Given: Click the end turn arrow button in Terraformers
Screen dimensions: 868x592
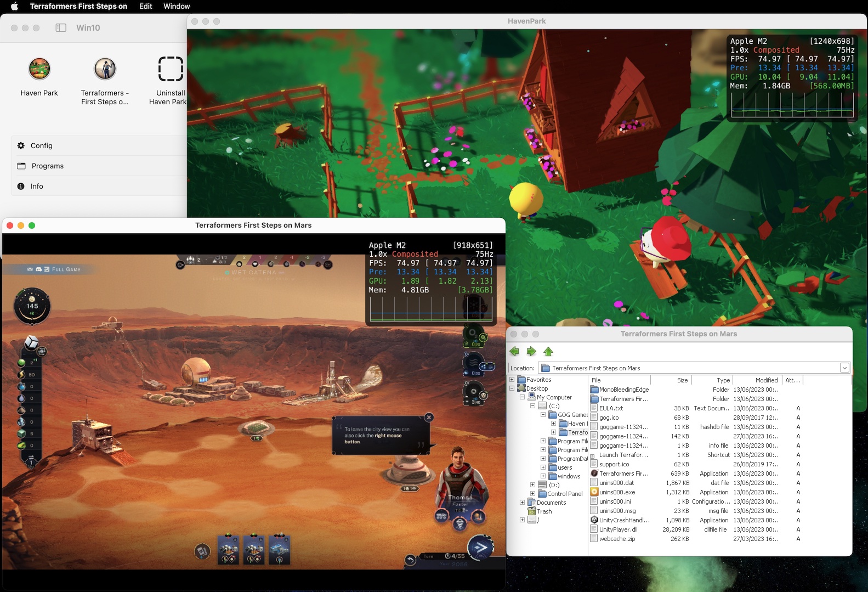Looking at the screenshot, I should pyautogui.click(x=480, y=547).
